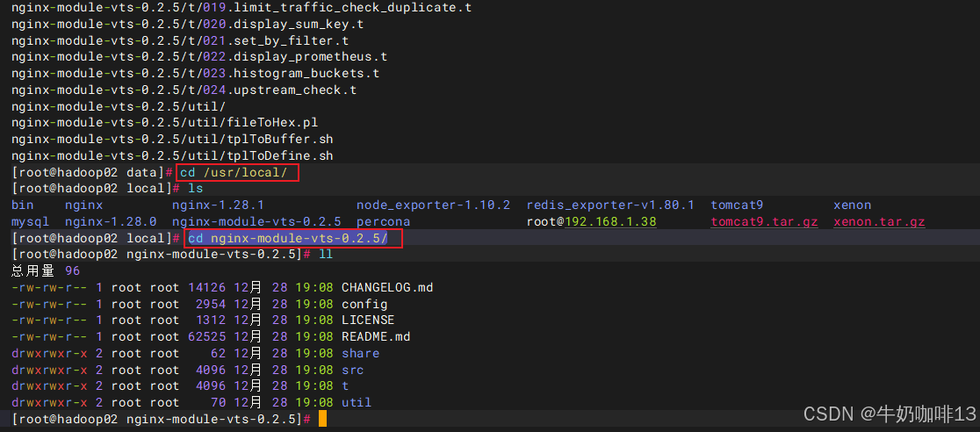
Task: Click the 'cd /usr/local/' command
Action: tap(234, 172)
